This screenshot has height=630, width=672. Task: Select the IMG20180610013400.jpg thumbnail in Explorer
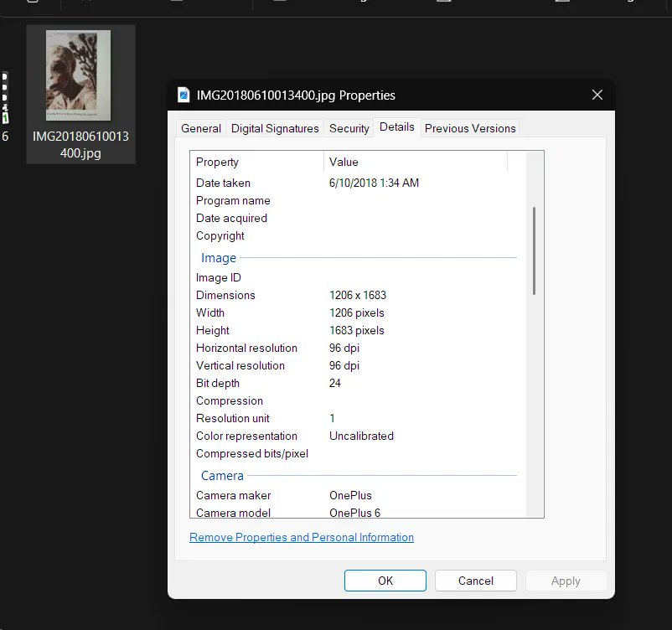coord(78,75)
